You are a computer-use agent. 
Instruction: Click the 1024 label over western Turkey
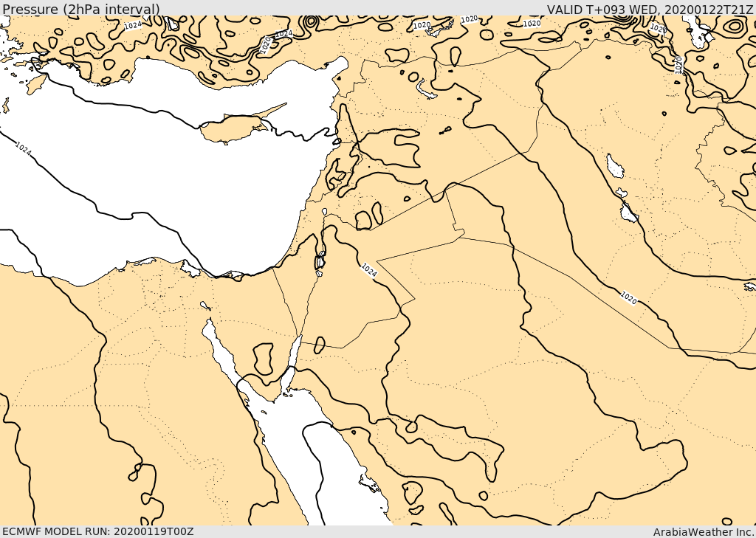click(x=133, y=26)
